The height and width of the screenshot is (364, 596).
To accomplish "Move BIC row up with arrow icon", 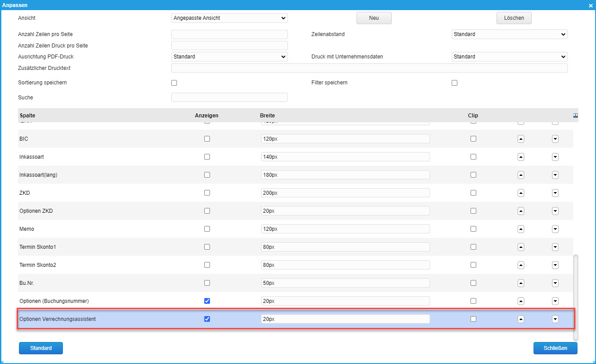I will click(521, 139).
